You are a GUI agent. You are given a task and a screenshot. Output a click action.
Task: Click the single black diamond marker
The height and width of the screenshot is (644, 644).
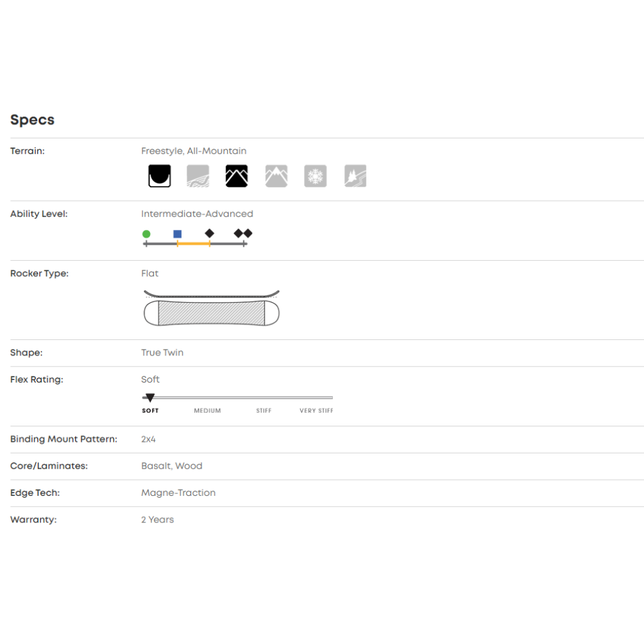point(209,233)
